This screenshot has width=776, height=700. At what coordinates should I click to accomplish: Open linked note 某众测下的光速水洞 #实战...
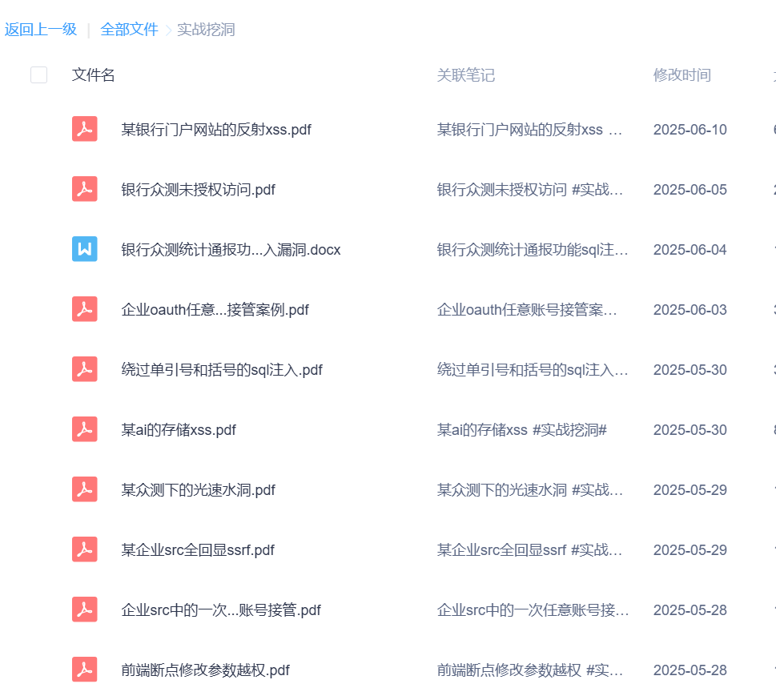pos(529,489)
